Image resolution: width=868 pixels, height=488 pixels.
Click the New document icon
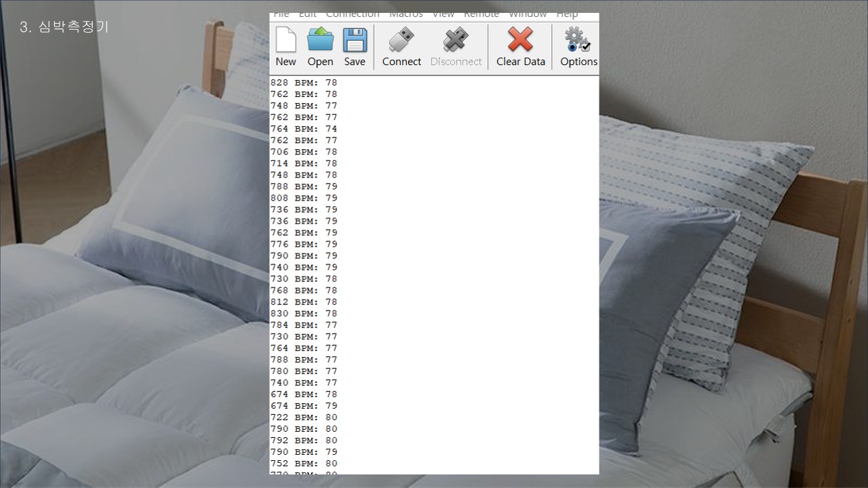[285, 41]
